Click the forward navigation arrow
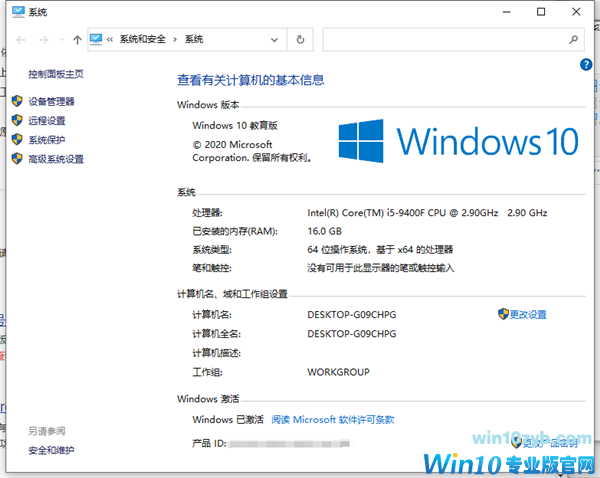The image size is (600, 478). pos(44,39)
